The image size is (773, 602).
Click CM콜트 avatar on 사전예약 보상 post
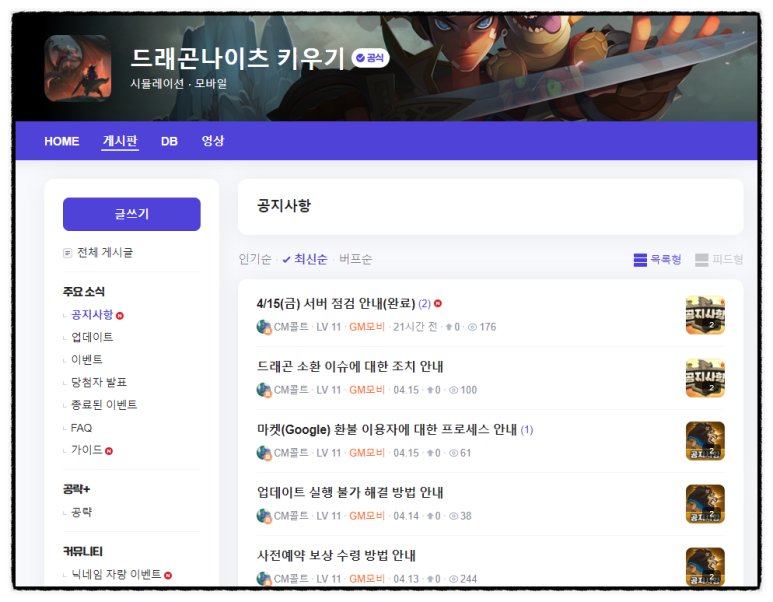(264, 579)
